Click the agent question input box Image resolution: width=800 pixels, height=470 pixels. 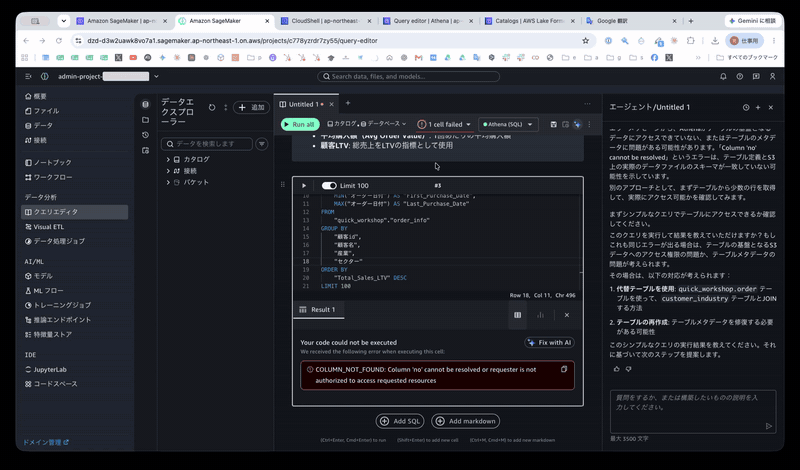(693, 412)
